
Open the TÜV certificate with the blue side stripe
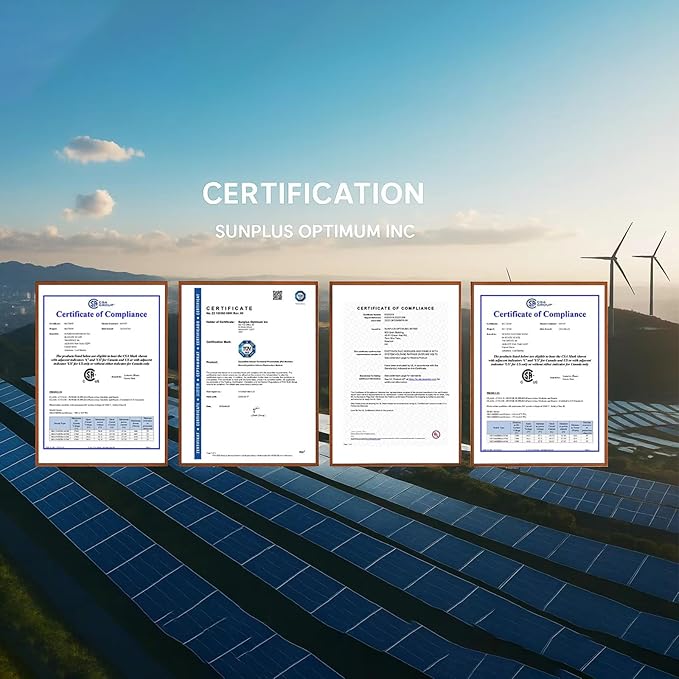(x=249, y=373)
